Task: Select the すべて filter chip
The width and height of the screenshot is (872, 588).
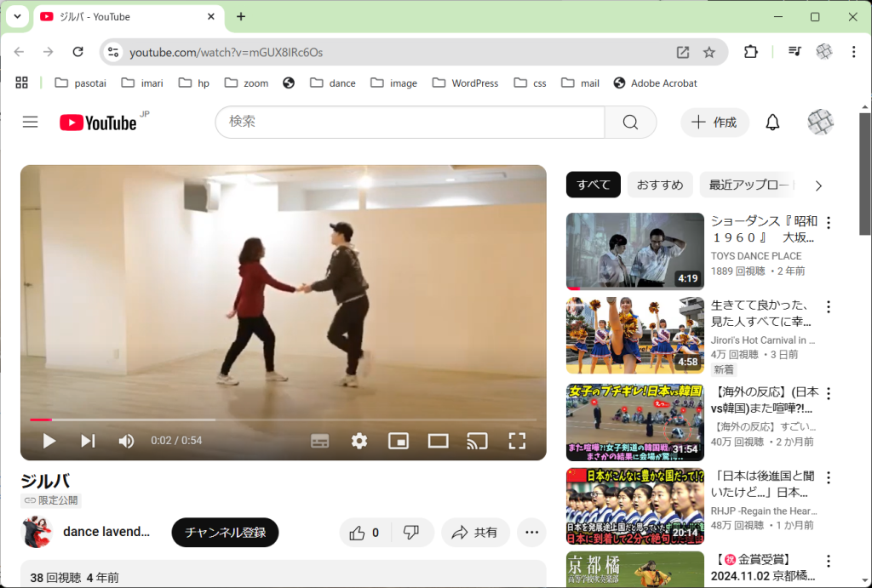Action: tap(594, 185)
